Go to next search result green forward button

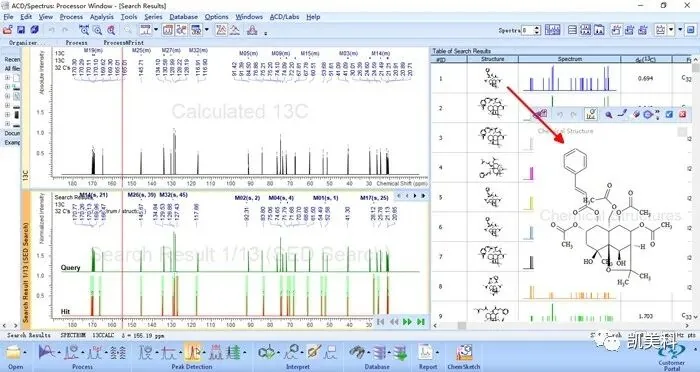(x=407, y=322)
